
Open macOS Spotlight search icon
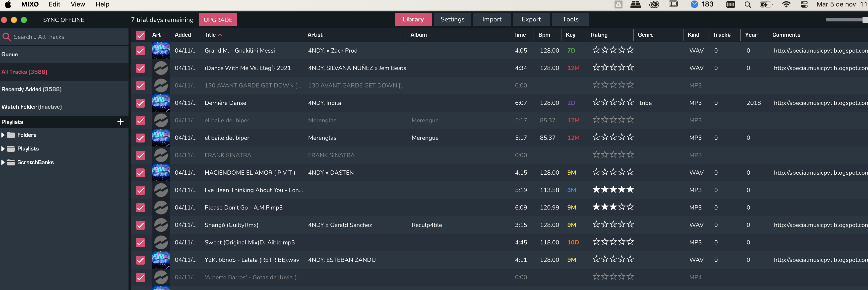[748, 4]
